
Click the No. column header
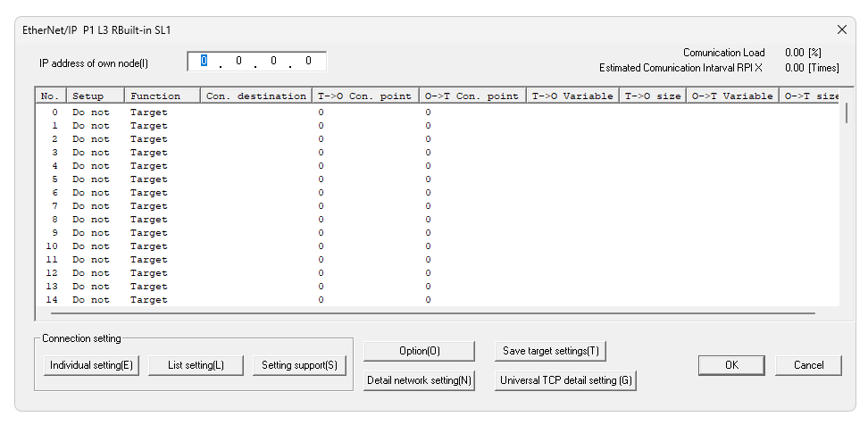click(51, 96)
